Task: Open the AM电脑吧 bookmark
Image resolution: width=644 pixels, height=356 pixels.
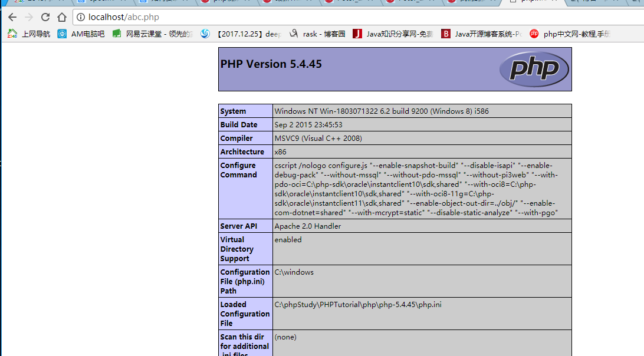Action: click(81, 34)
